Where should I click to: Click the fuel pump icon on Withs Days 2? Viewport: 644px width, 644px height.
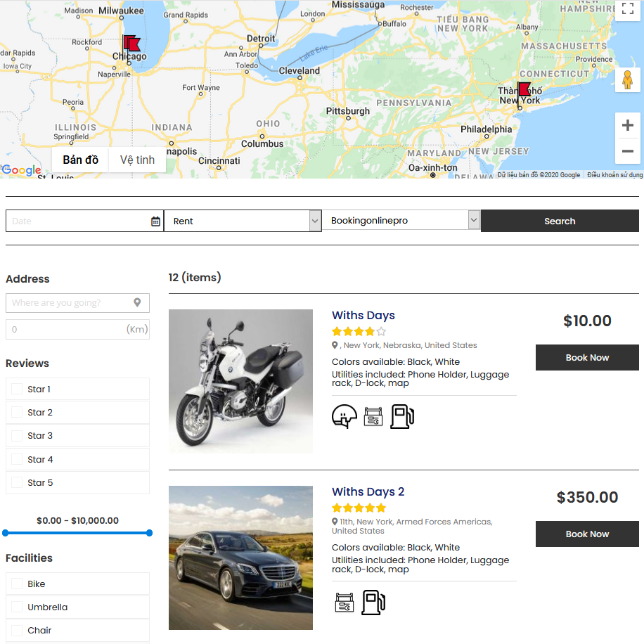[373, 603]
